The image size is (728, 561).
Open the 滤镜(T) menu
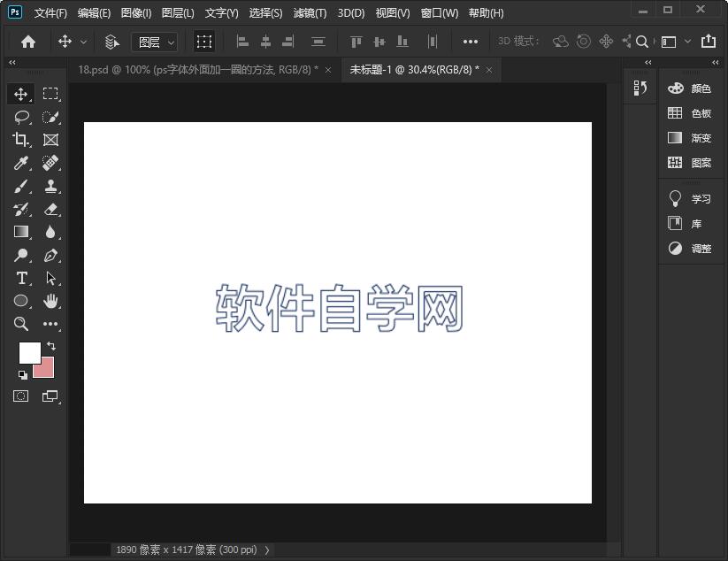click(x=310, y=13)
